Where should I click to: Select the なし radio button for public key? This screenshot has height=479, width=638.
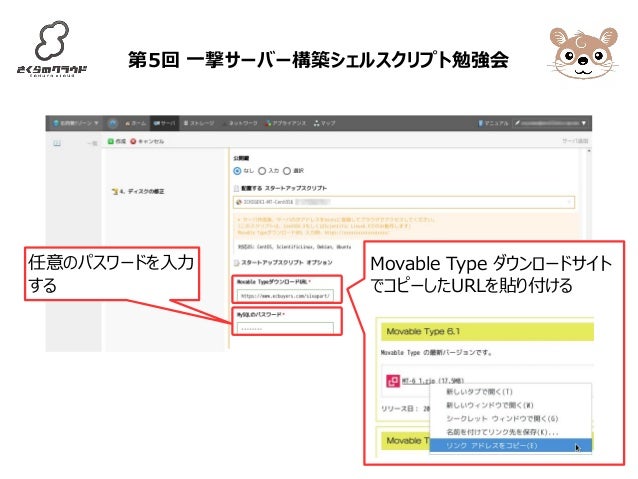click(237, 171)
